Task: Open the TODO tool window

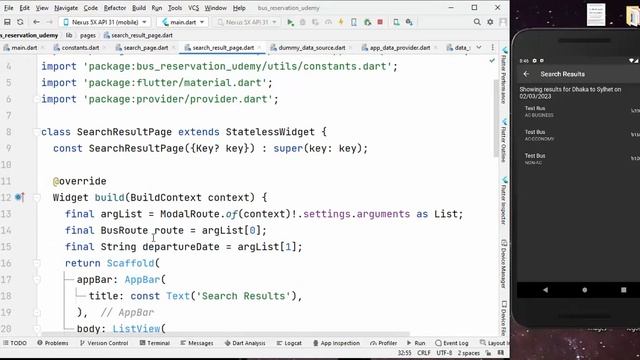Action: point(15,343)
